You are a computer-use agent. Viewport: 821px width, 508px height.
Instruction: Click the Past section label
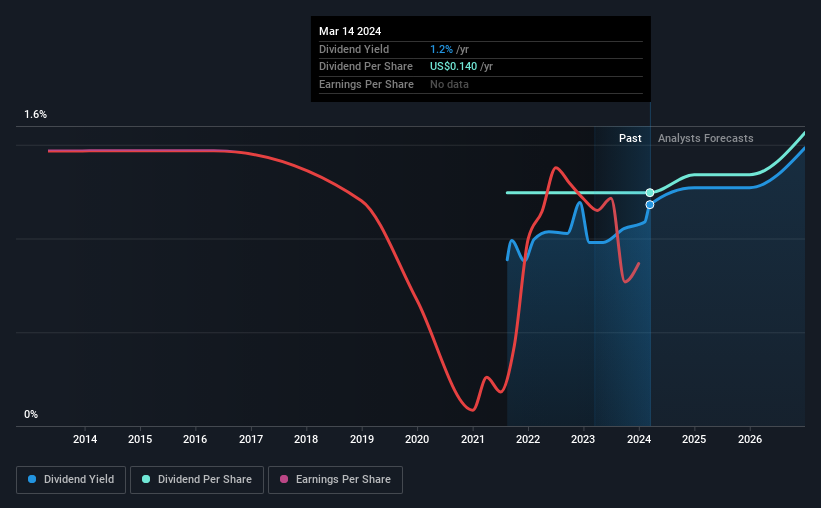tap(630, 138)
